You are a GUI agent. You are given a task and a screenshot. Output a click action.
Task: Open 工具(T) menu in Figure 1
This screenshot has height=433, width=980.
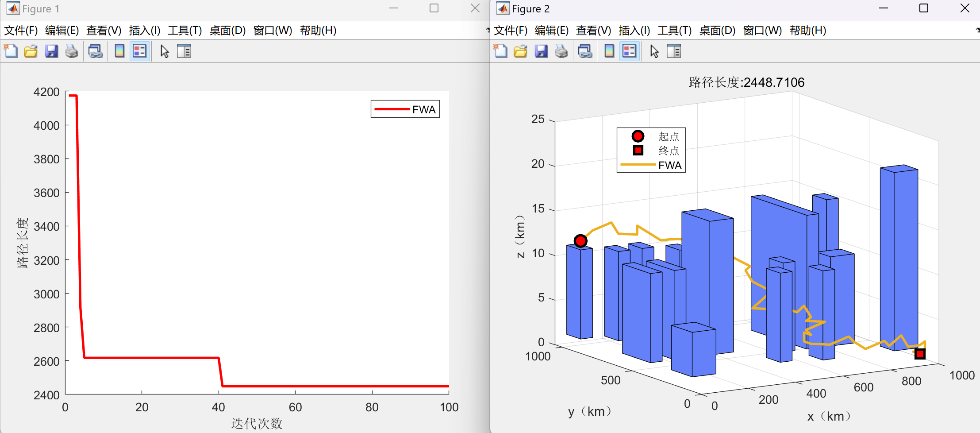coord(184,31)
